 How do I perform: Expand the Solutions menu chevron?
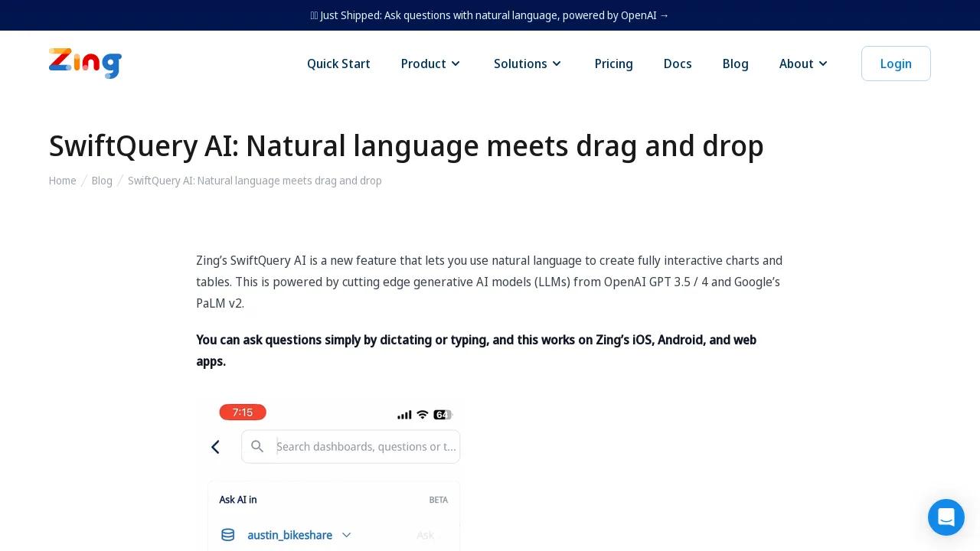557,64
